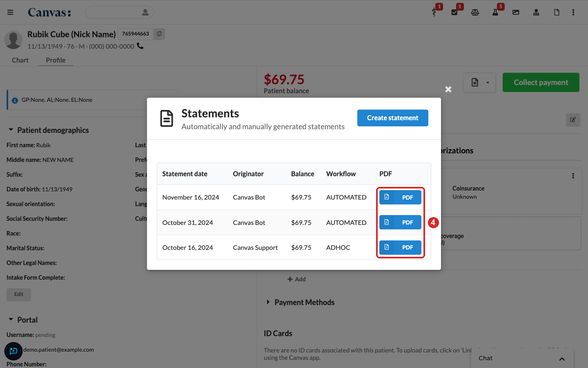Image resolution: width=588 pixels, height=368 pixels.
Task: Click the $69.75 patient balance amount
Action: [284, 79]
